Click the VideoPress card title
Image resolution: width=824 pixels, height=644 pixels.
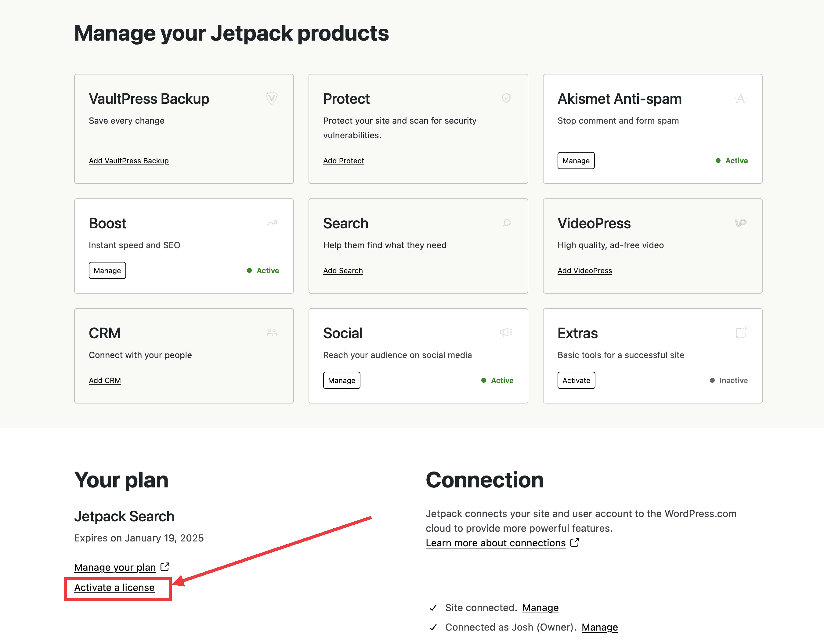[594, 223]
